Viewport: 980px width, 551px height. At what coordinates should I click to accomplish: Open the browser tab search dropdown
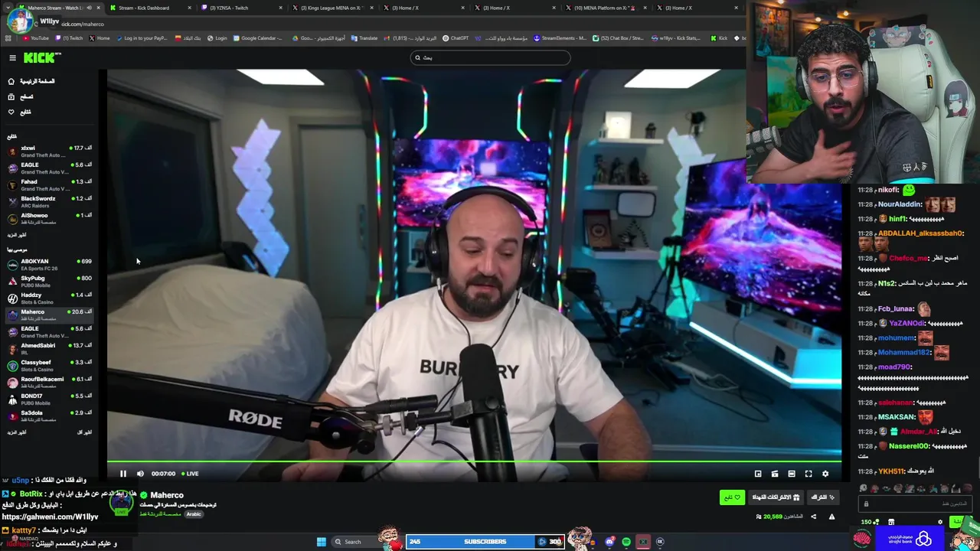pos(8,8)
